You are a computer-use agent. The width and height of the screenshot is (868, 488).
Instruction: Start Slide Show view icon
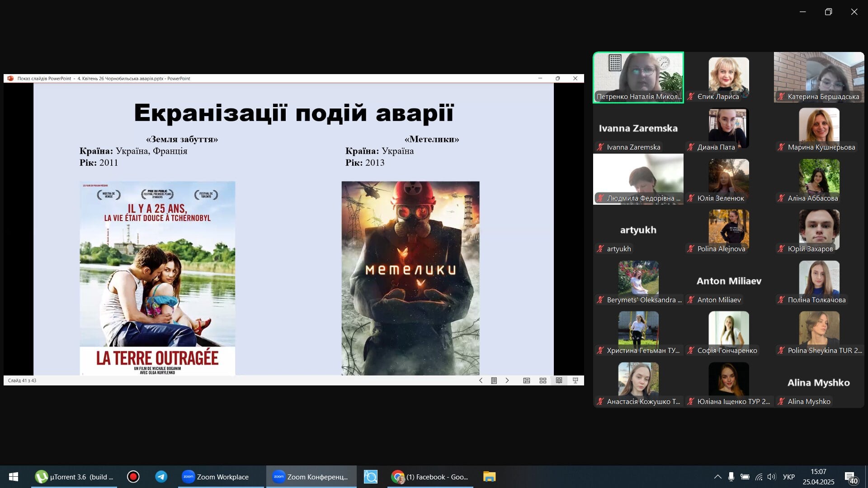coord(576,380)
